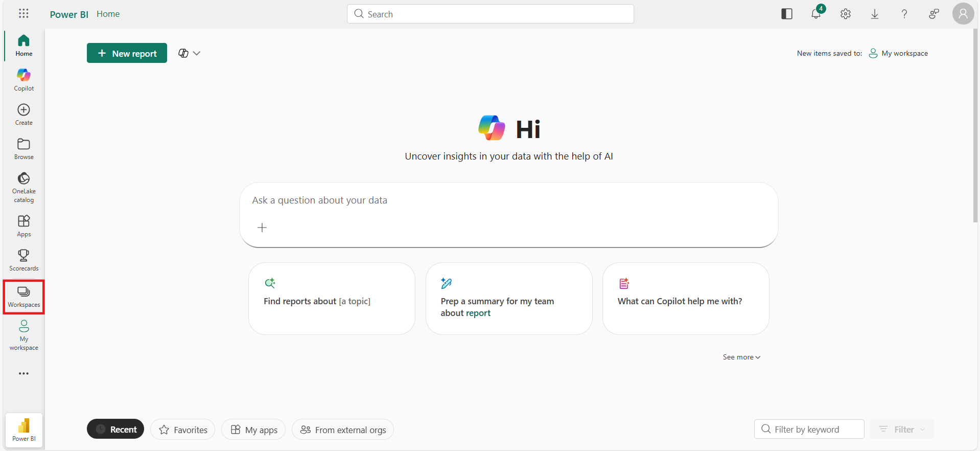Open Help question mark icon
The image size is (980, 451).
coord(904,14)
